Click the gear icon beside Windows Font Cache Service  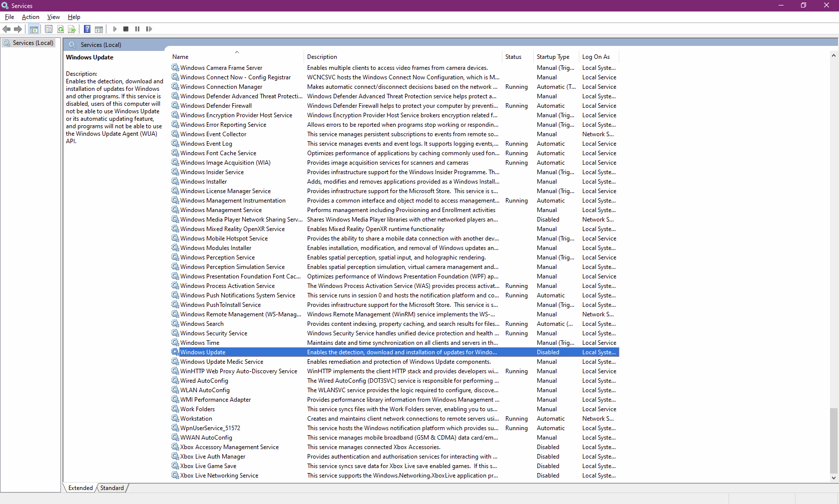175,153
